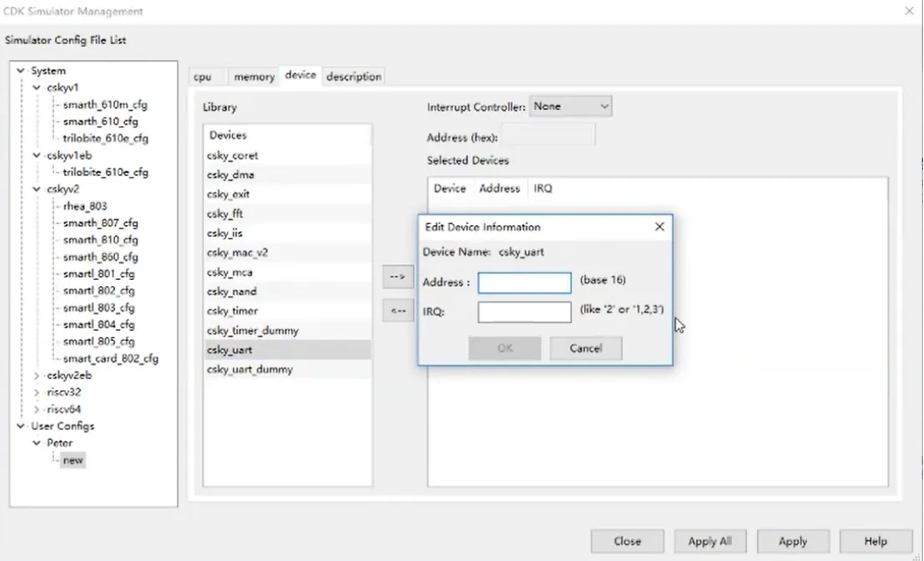Open Help for simulator management

[x=876, y=541]
